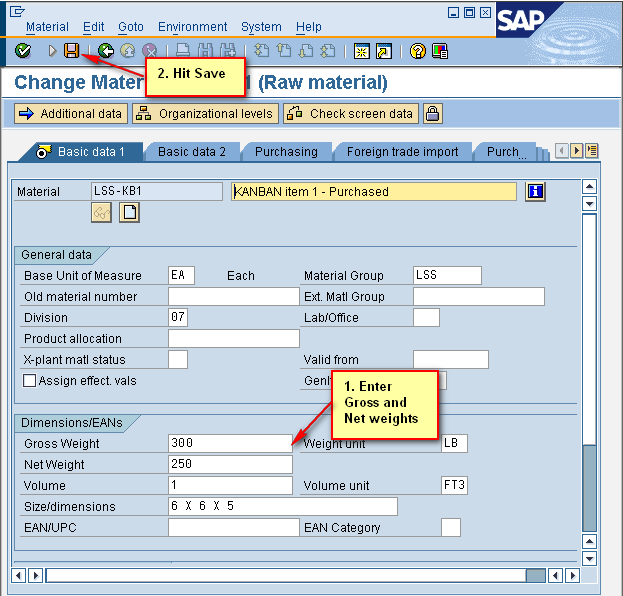623x596 pixels.
Task: Click the Volume input field
Action: pos(230,485)
